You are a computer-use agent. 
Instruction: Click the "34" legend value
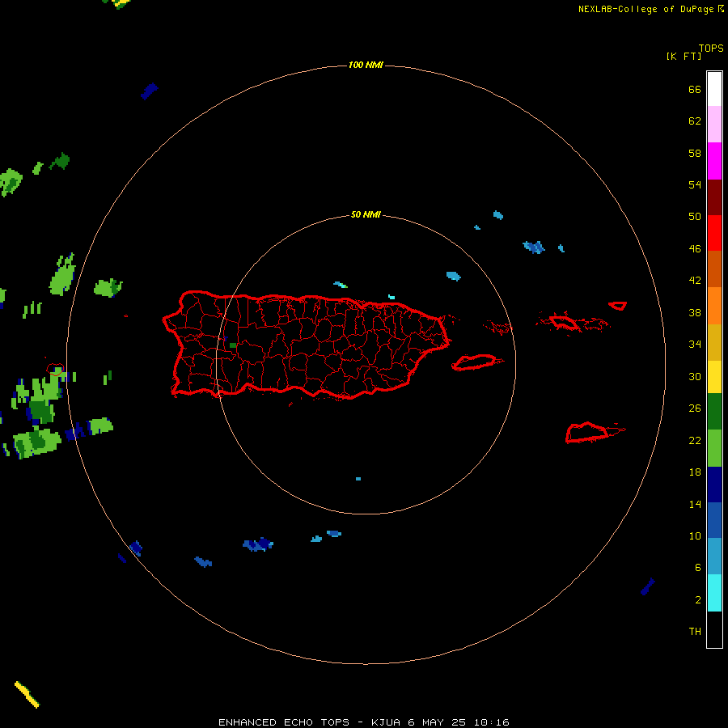coord(695,344)
